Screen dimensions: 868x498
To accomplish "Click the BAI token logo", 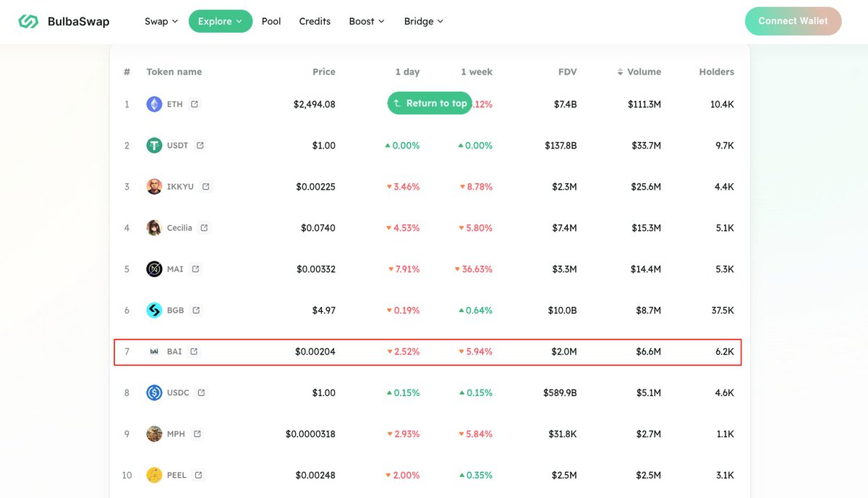I will pos(154,352).
